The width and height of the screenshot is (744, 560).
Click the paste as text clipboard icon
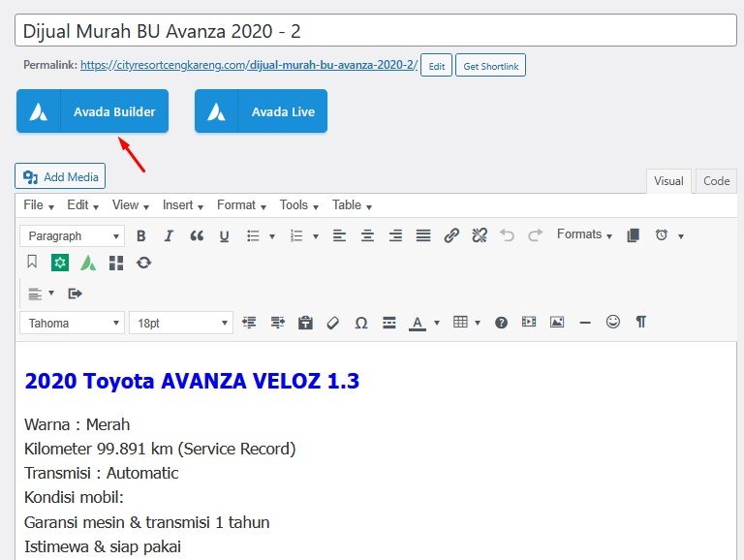point(305,323)
